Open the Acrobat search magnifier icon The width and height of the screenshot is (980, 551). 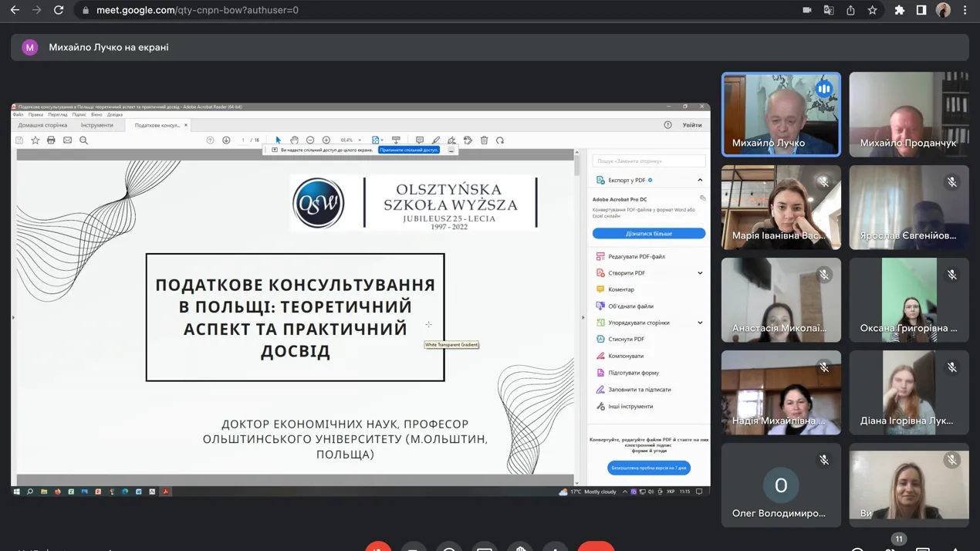[x=83, y=140]
